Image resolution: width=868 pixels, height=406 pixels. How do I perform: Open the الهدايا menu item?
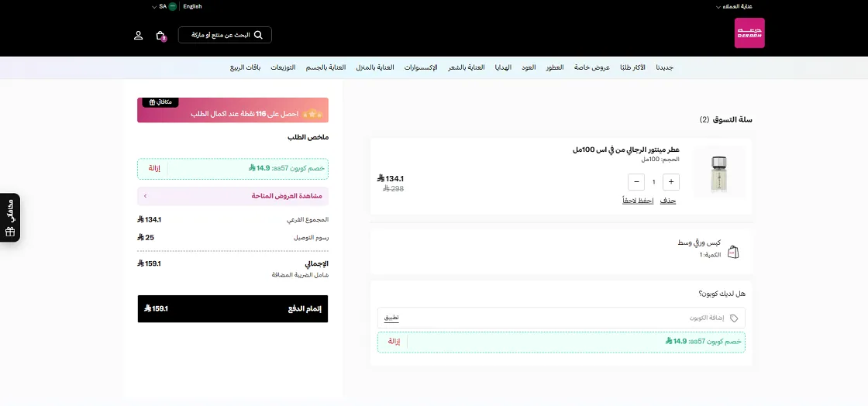click(503, 67)
